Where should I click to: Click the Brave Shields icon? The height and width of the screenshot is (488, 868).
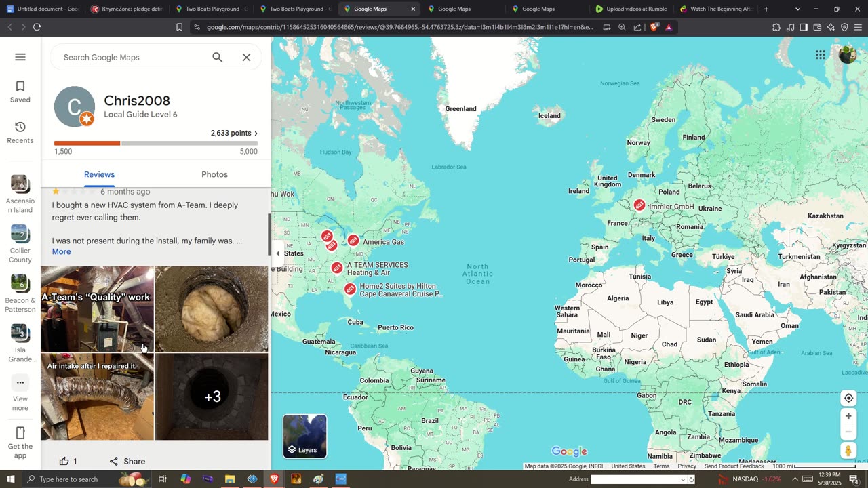point(654,27)
